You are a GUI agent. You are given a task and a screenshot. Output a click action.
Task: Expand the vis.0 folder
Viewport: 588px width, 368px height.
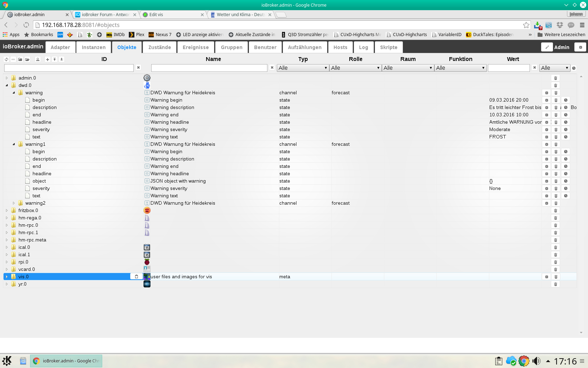tap(7, 277)
